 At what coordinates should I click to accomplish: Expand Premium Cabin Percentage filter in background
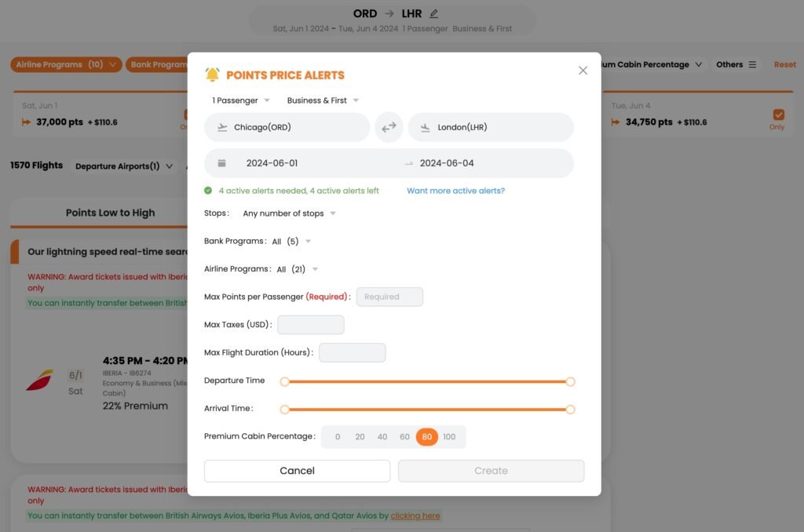[651, 64]
